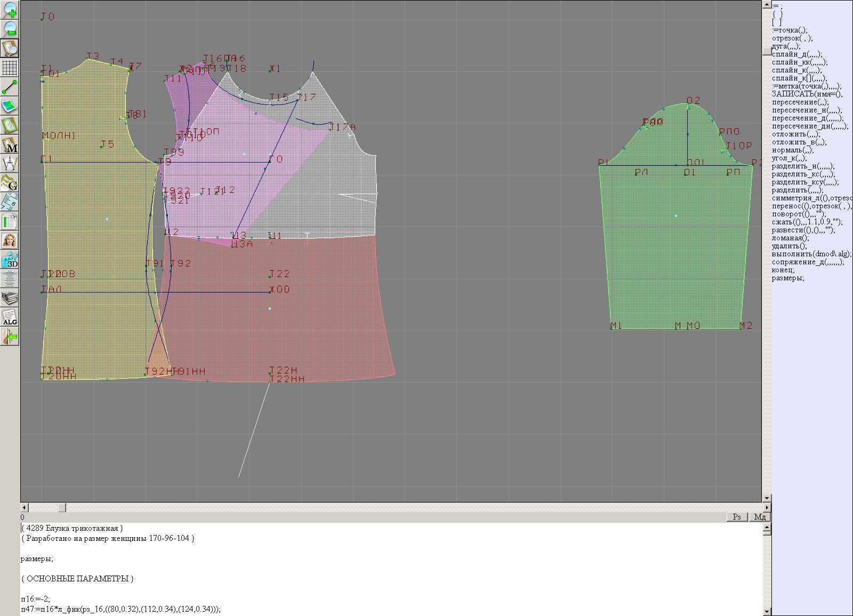853x616 pixels.
Task: Click the code editor scroll down arrow
Action: [767, 611]
